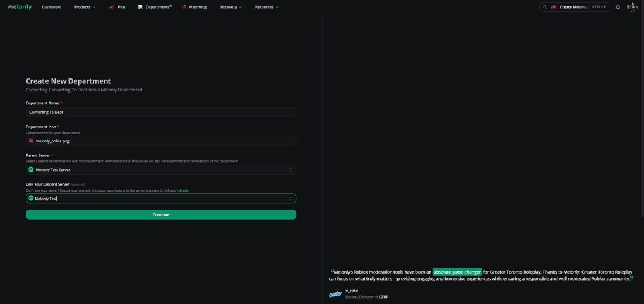The height and width of the screenshot is (304, 644).
Task: Go to the Departments section
Action: 157,7
